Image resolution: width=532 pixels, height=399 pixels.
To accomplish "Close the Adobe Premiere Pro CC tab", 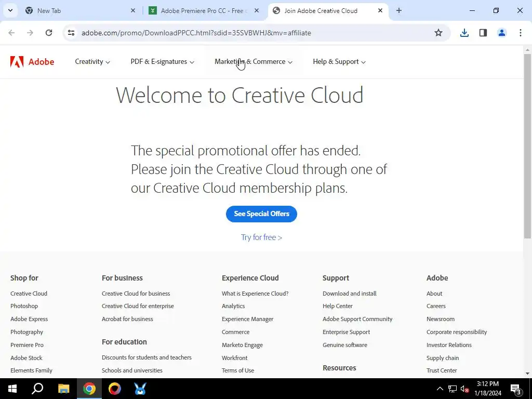I will 257,10.
